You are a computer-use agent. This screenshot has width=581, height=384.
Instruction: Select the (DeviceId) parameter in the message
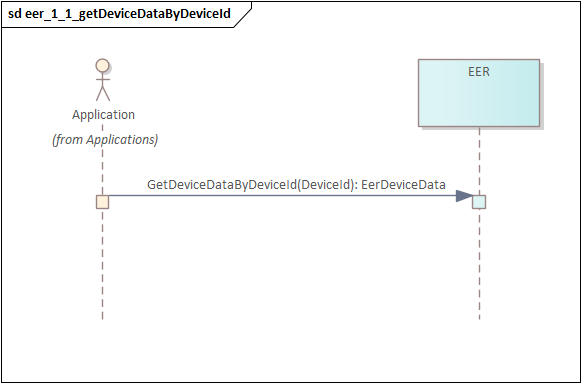coord(326,185)
